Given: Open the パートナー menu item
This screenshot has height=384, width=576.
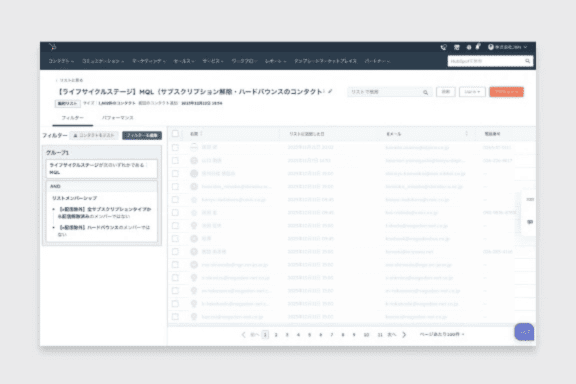Looking at the screenshot, I should 377,61.
